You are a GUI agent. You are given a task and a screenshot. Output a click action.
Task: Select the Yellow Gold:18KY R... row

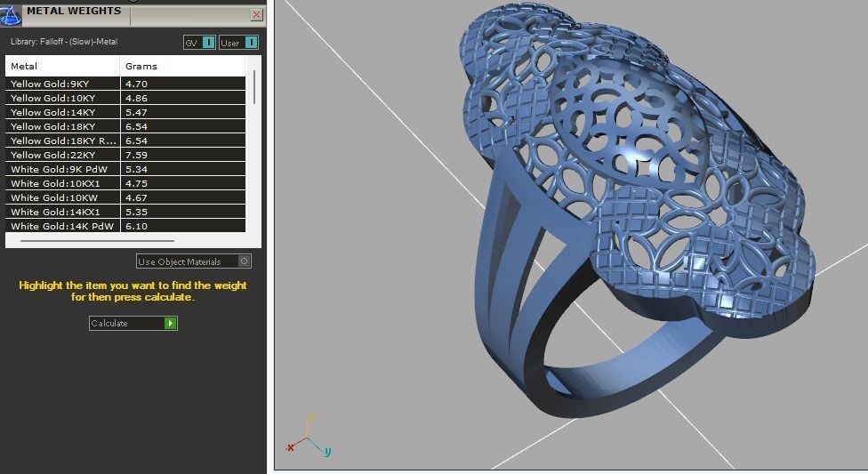(125, 141)
